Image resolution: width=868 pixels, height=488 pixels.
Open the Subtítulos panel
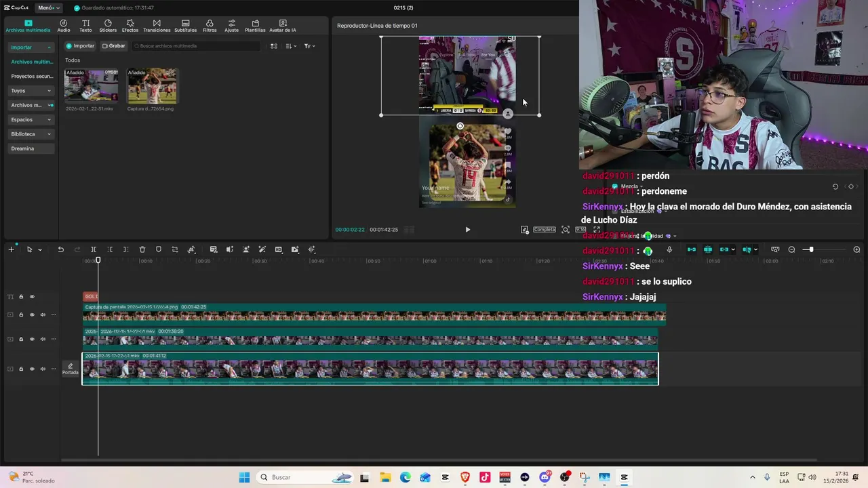point(185,26)
